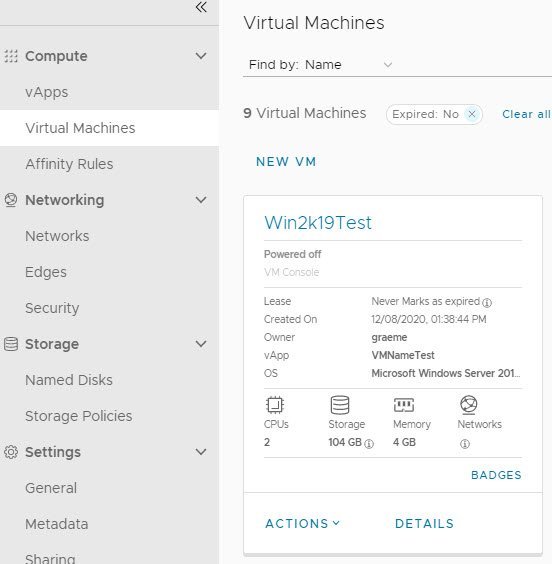
Task: Click info icon next to 104 GB
Action: pos(369,444)
